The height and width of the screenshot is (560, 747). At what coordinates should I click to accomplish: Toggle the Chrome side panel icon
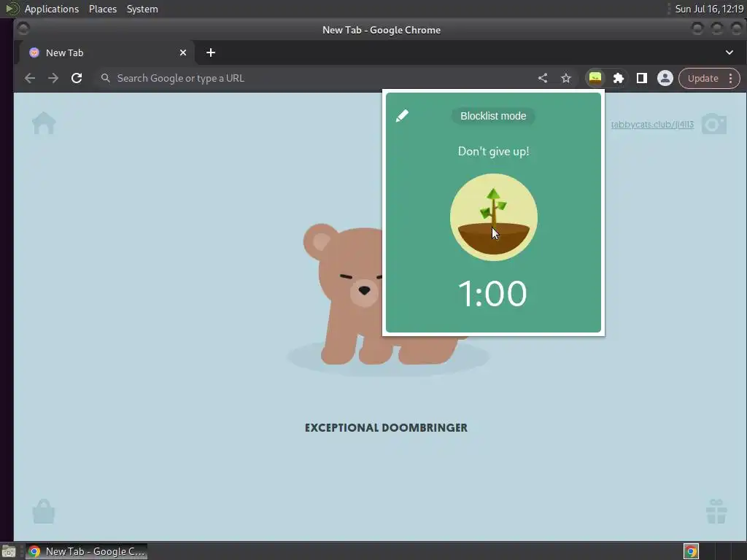(x=642, y=78)
